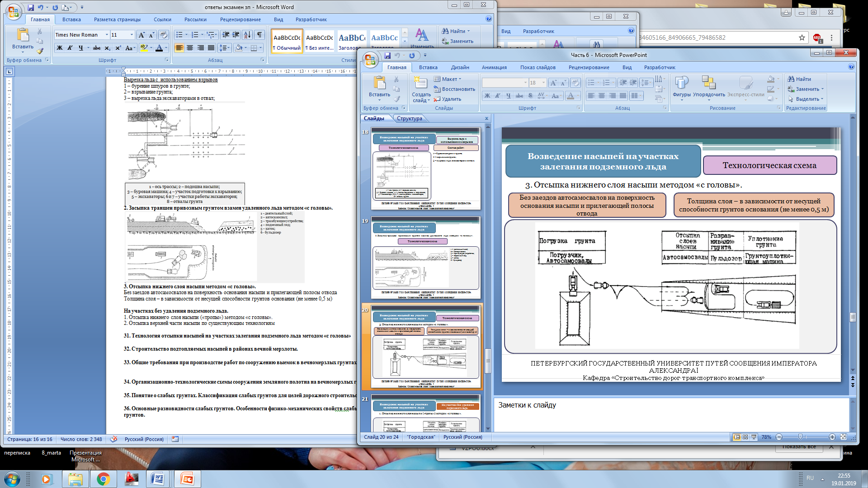The height and width of the screenshot is (488, 868).
Task: Click font color red A in Word
Action: [159, 48]
